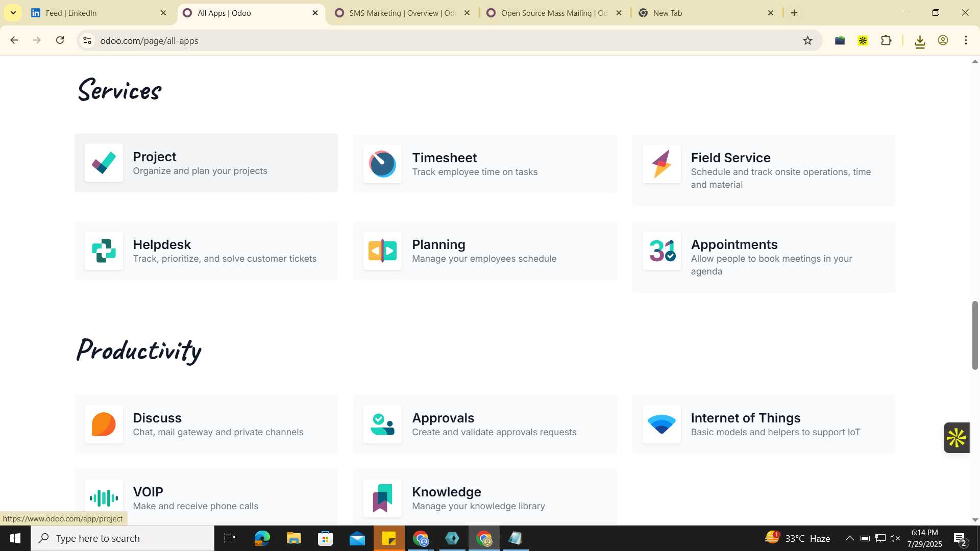Close the LinkedIn Feed tab
This screenshot has width=980, height=551.
pyautogui.click(x=163, y=13)
